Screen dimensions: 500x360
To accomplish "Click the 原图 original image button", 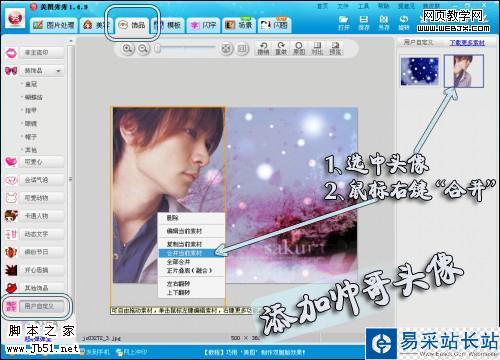I will 299,49.
